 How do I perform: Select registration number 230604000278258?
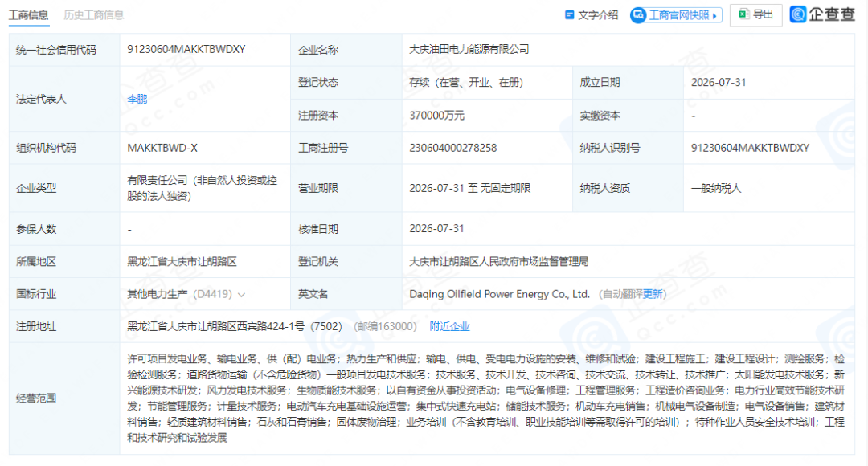tap(452, 148)
